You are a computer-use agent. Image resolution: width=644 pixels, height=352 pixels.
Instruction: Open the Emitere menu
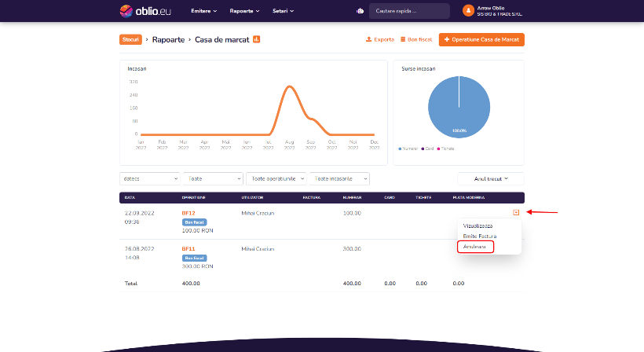click(x=203, y=11)
